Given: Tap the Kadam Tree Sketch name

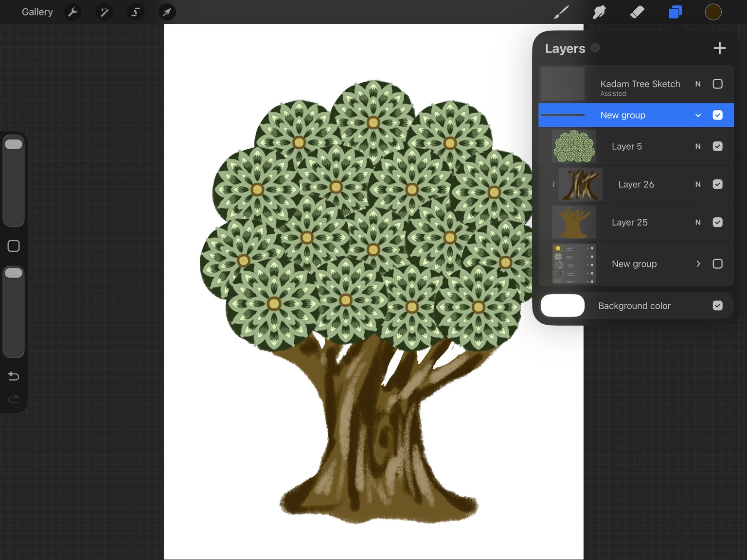Looking at the screenshot, I should [640, 84].
